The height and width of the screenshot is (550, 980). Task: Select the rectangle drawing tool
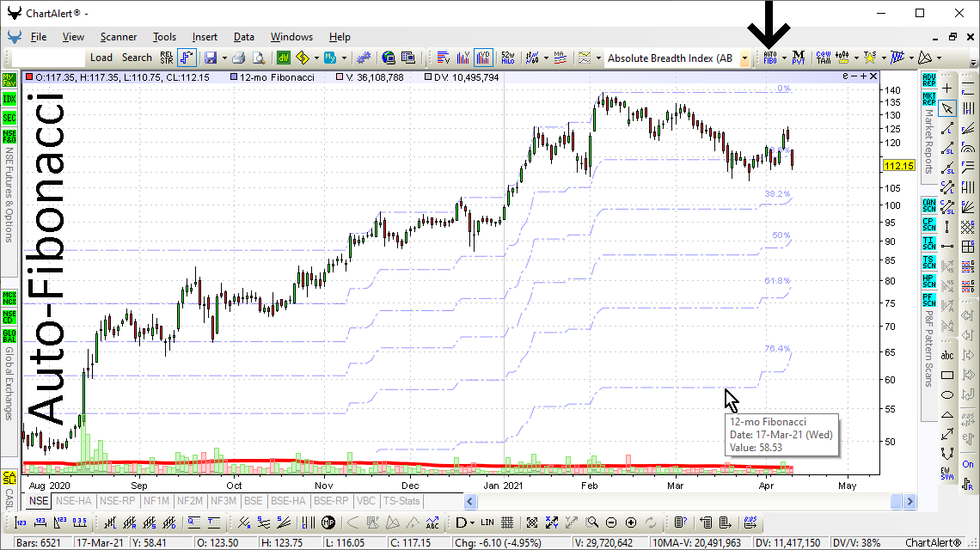(x=947, y=375)
